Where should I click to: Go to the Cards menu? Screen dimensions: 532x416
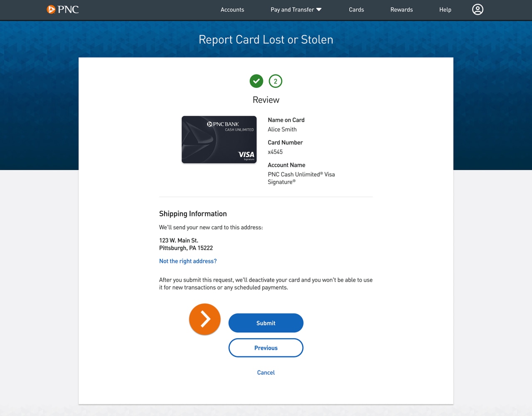[x=356, y=10]
